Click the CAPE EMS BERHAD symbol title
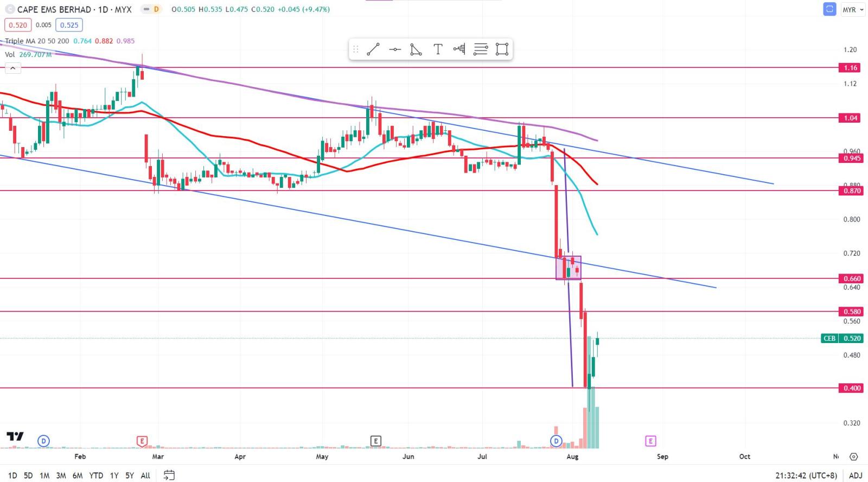 click(74, 9)
